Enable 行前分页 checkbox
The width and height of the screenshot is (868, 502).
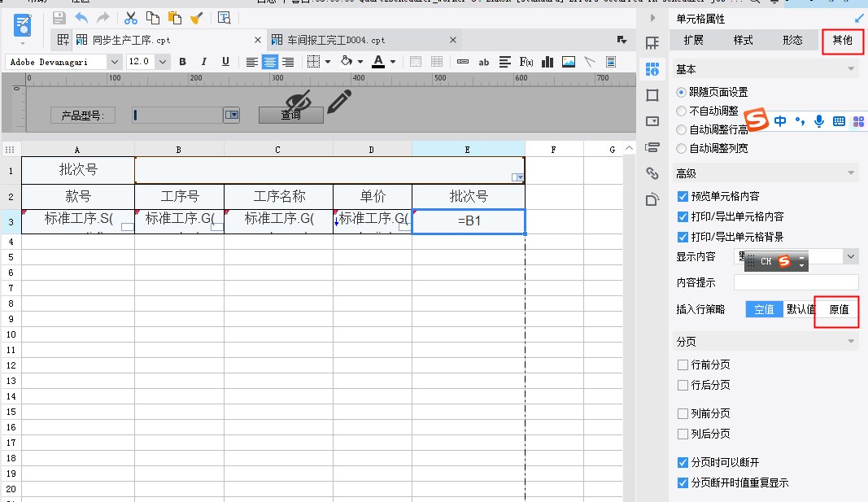click(x=683, y=364)
